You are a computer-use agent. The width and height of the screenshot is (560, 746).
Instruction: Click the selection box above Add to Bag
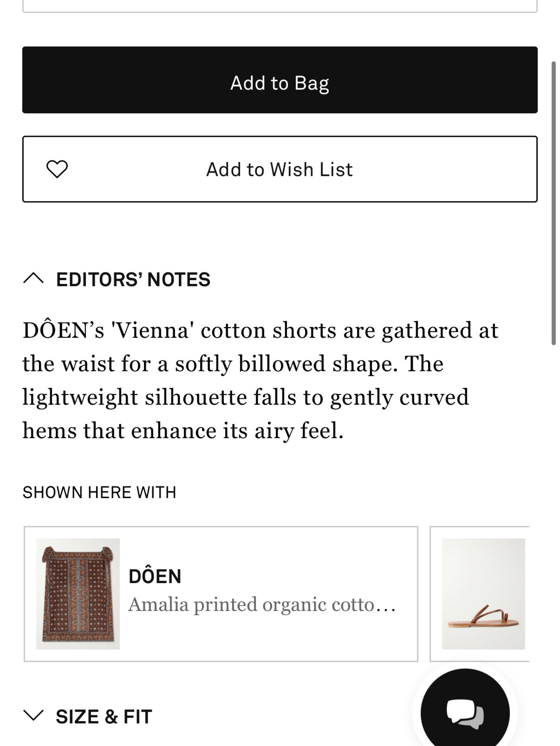click(x=280, y=6)
